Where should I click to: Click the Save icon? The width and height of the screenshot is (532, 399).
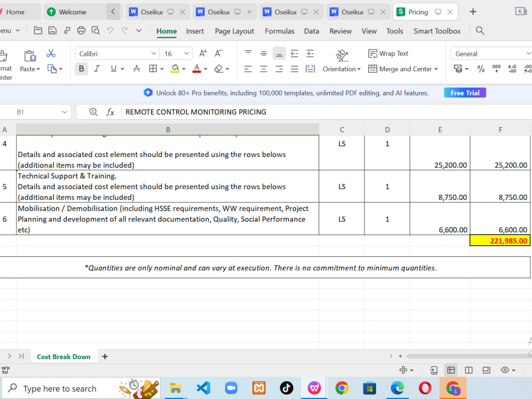(52, 30)
